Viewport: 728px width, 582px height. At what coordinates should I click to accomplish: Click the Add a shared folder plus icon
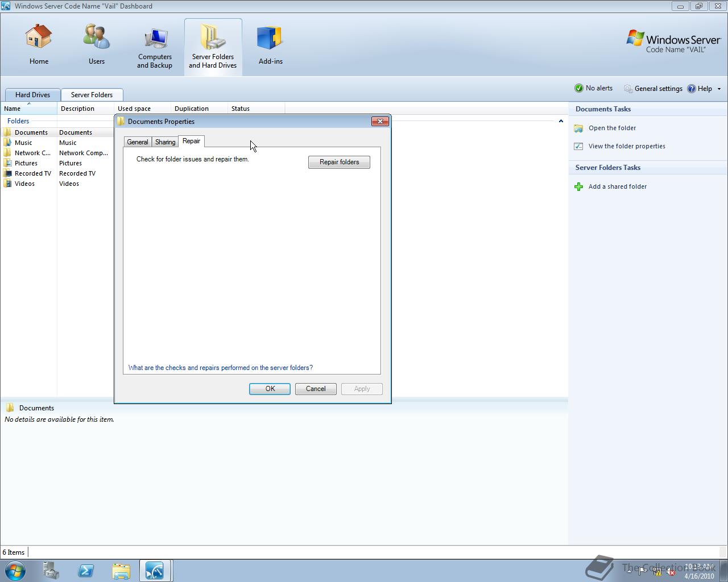pyautogui.click(x=578, y=186)
